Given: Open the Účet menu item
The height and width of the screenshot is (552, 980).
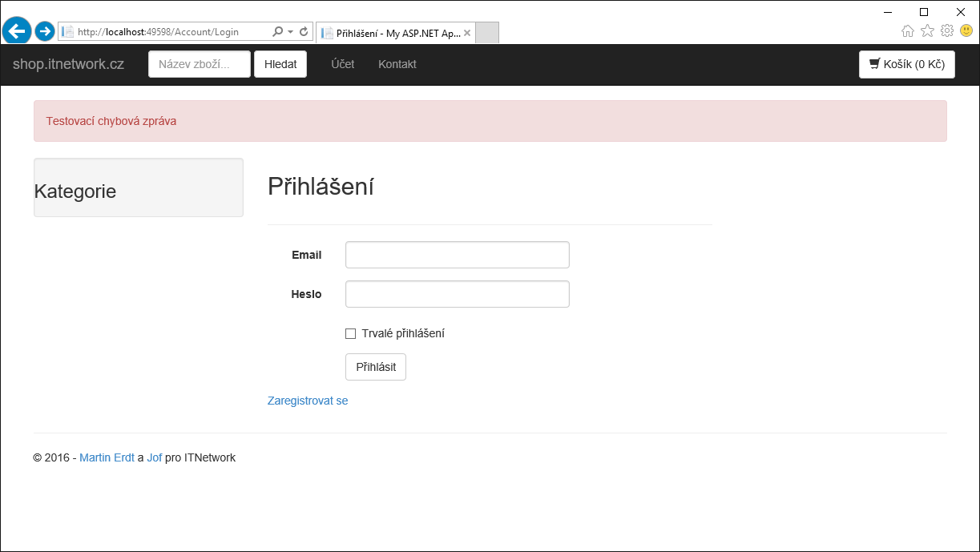Looking at the screenshot, I should click(x=343, y=64).
